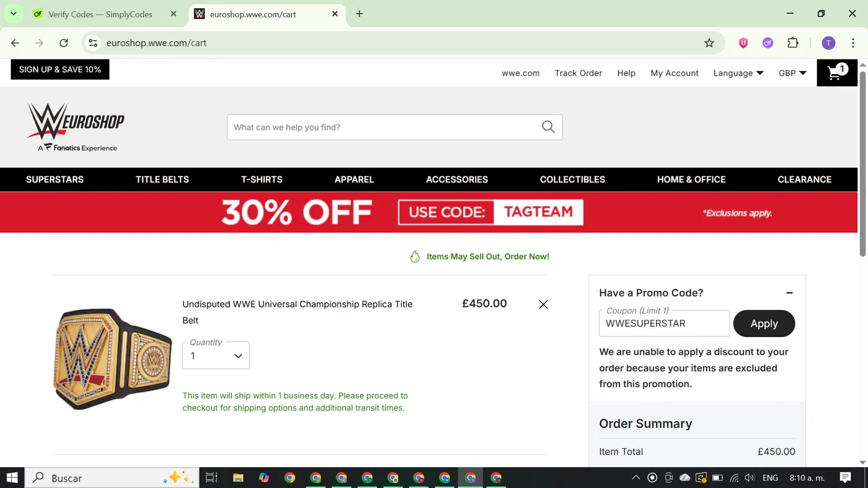The height and width of the screenshot is (488, 868).
Task: Switch to the Verify Codes SimplyCodes tab
Action: click(100, 14)
